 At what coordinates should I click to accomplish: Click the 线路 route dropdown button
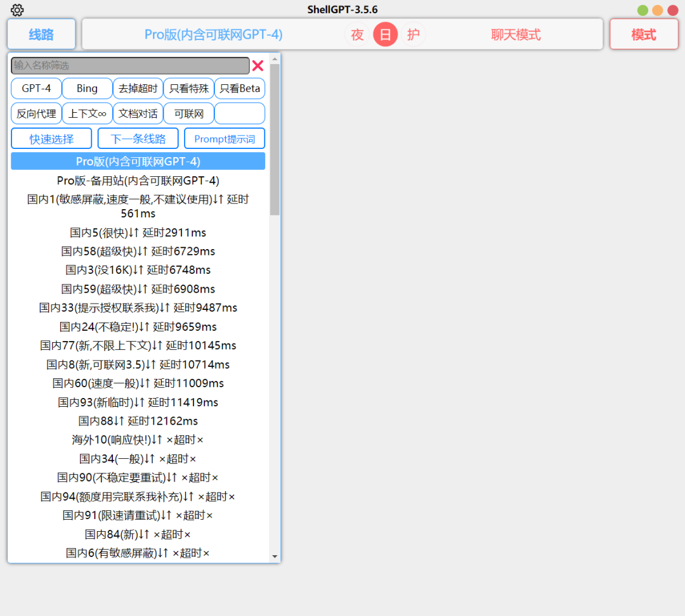point(41,34)
